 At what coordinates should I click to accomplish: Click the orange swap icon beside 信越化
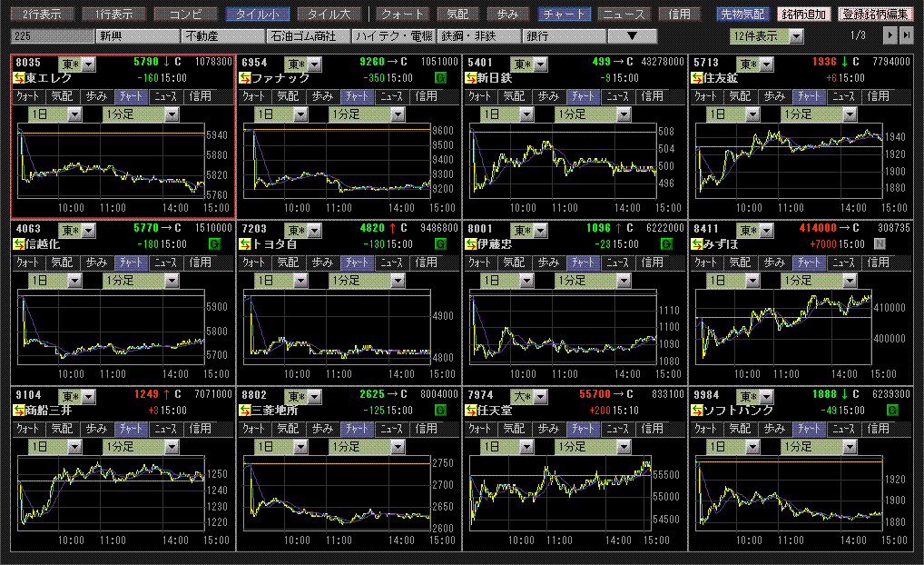[19, 244]
